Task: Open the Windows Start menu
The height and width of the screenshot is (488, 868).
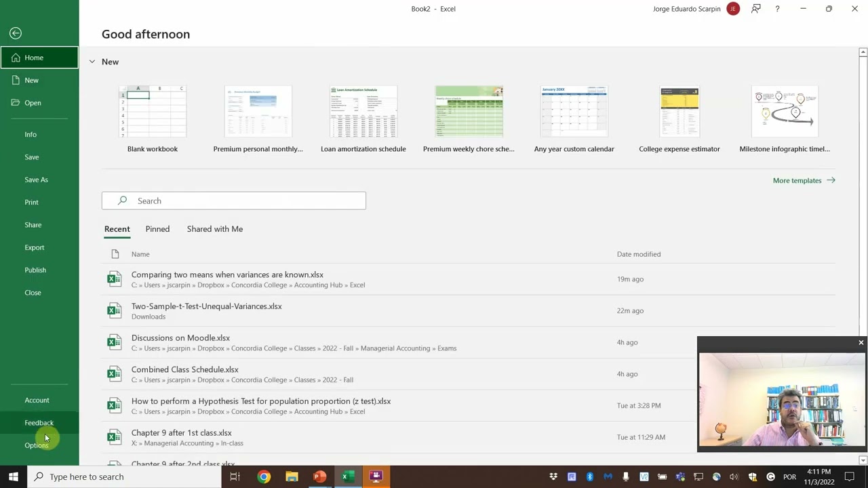Action: click(x=14, y=476)
